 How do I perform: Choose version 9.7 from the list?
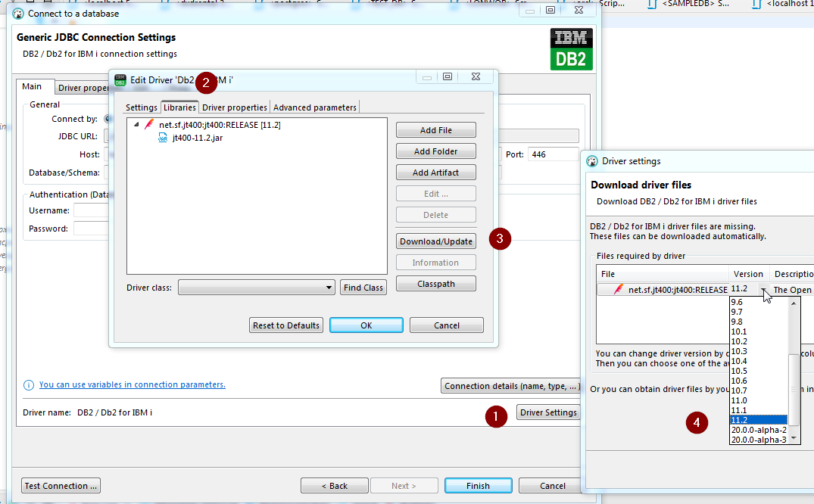759,312
